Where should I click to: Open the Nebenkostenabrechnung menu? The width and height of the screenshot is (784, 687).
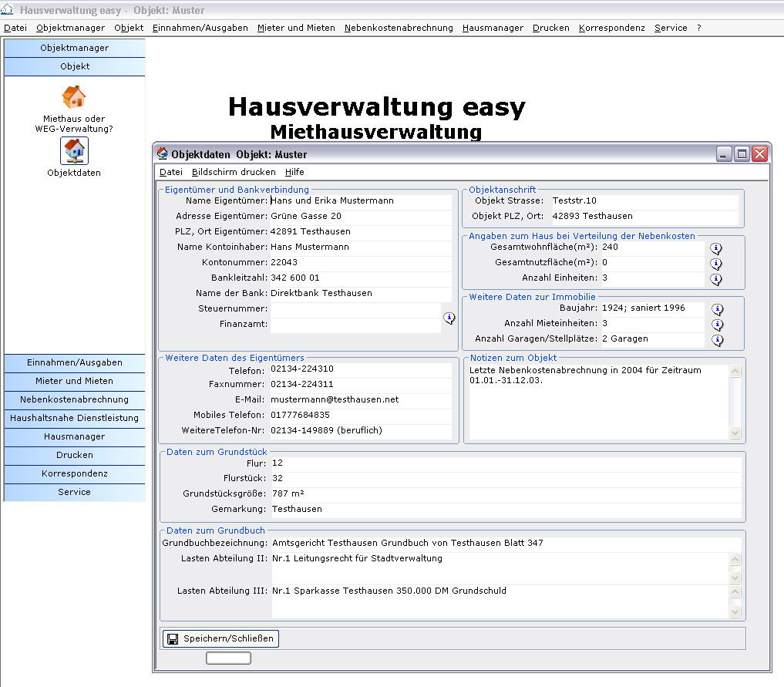(399, 28)
